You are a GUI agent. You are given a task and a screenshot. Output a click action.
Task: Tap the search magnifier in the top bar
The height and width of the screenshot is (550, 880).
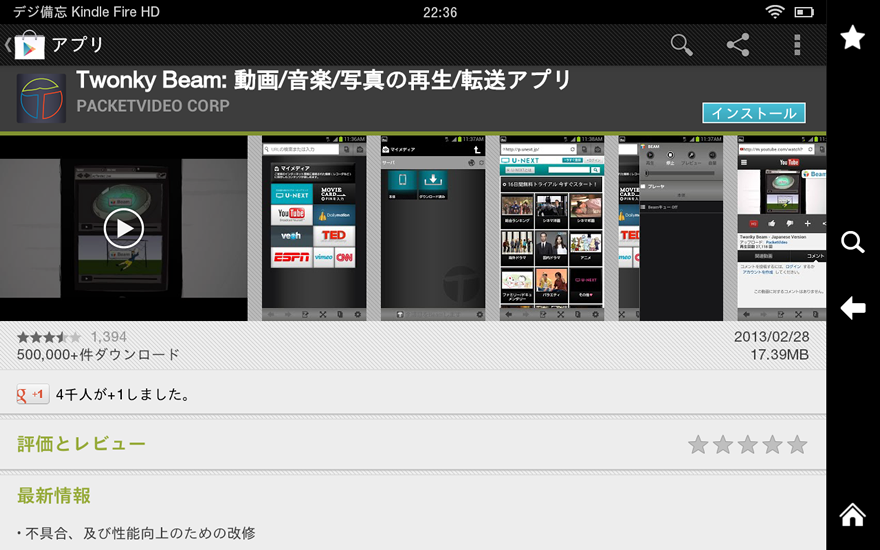click(x=681, y=45)
